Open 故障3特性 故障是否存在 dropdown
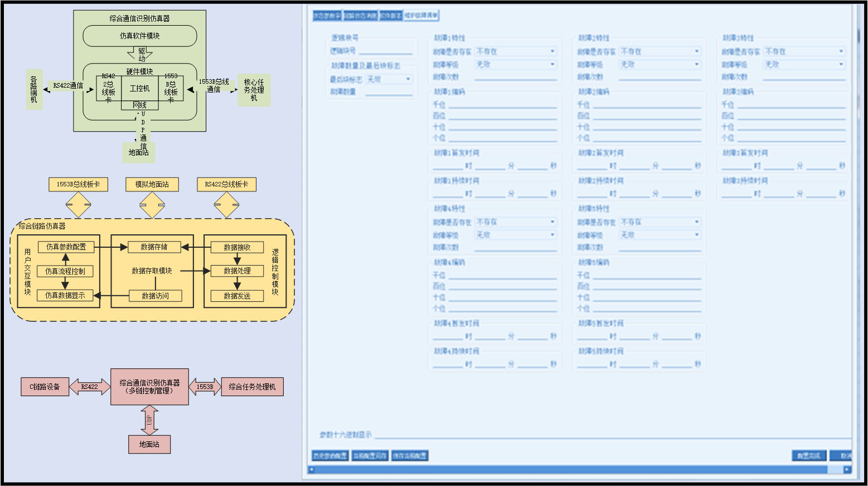The height and width of the screenshot is (486, 868). tap(805, 51)
